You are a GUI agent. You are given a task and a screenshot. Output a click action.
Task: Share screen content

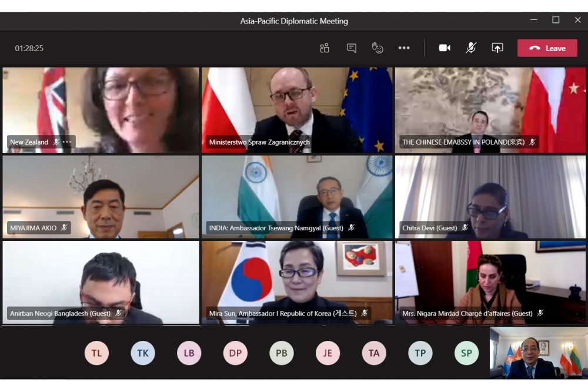pyautogui.click(x=497, y=48)
